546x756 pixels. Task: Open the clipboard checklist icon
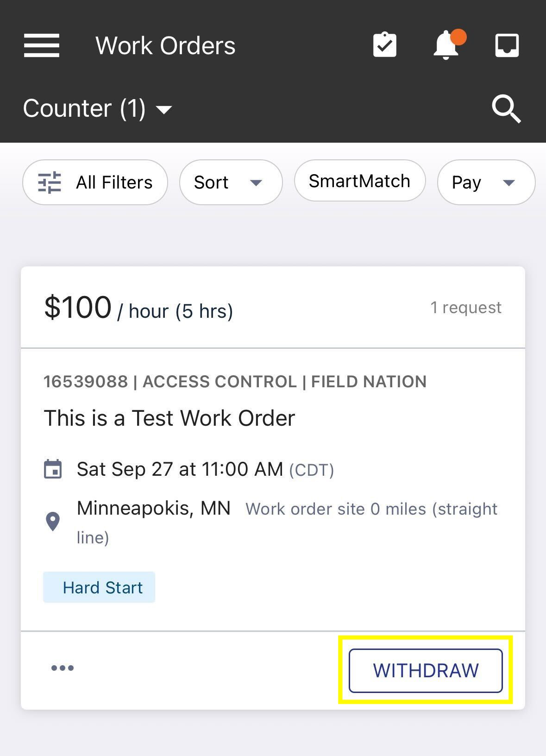(384, 45)
